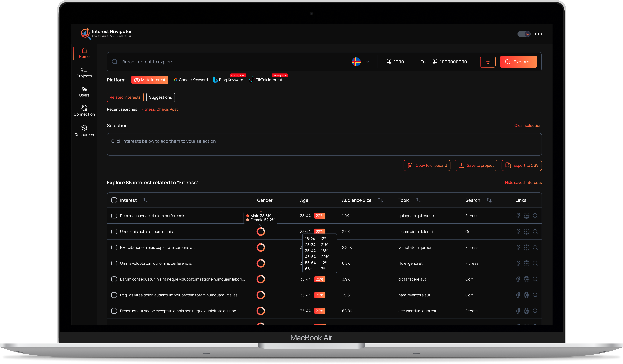Click the maximum audience 1000000000 field
This screenshot has width=623, height=364.
[450, 62]
